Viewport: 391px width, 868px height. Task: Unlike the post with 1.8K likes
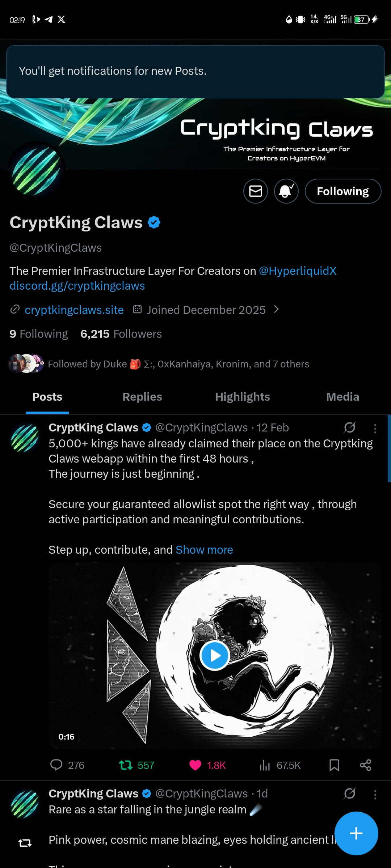click(x=195, y=765)
